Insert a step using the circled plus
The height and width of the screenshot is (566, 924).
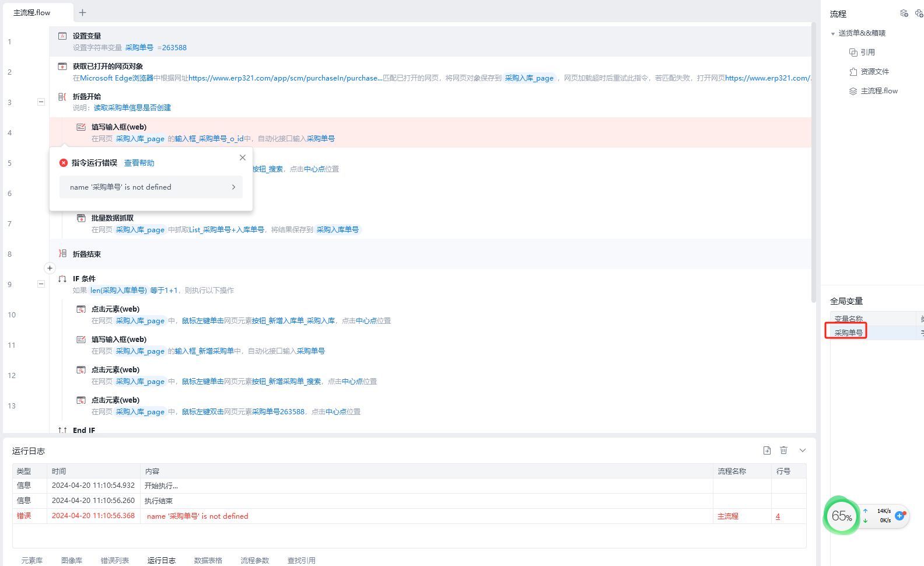click(50, 268)
